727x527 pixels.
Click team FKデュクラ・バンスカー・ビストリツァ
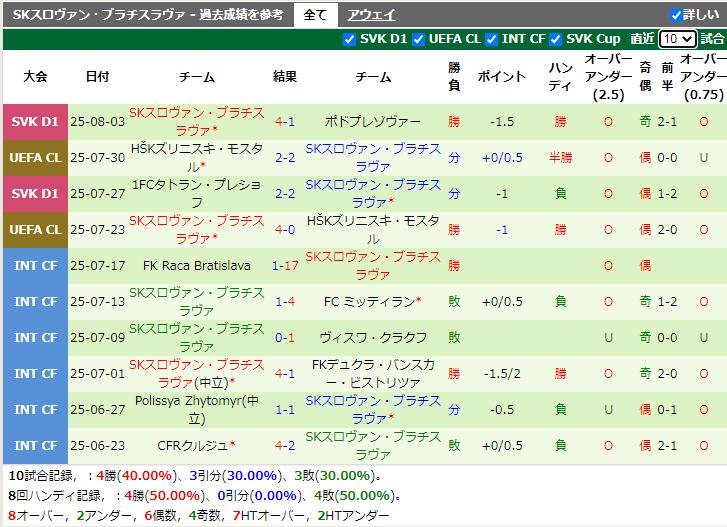click(x=373, y=374)
